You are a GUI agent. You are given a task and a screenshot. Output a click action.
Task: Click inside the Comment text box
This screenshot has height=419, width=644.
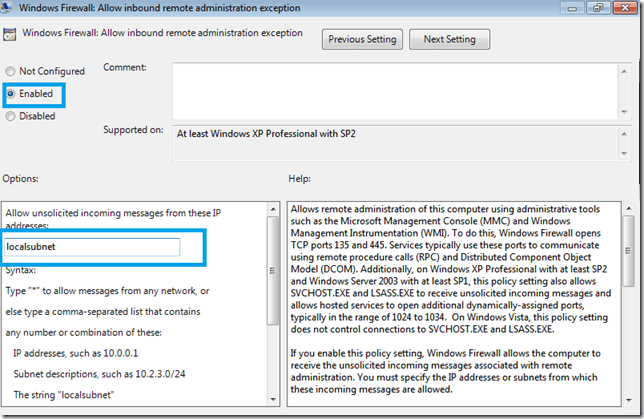coord(395,89)
